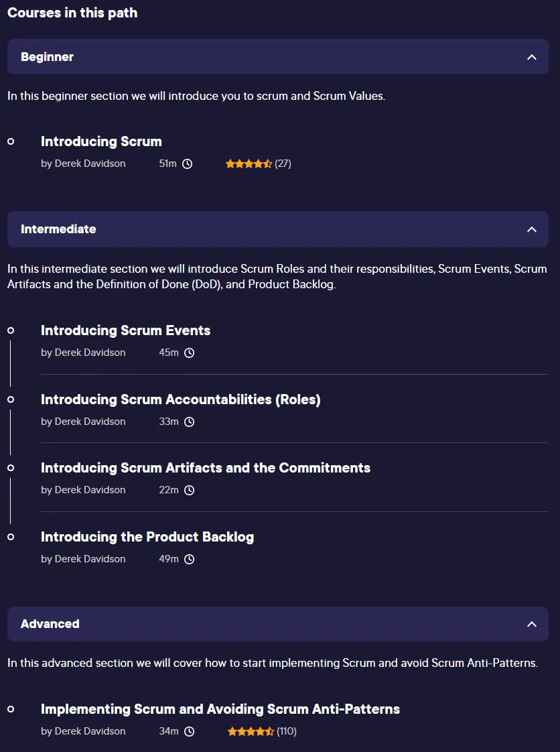This screenshot has height=752, width=560.
Task: Open the Introducing Scrum Events course
Action: [126, 330]
